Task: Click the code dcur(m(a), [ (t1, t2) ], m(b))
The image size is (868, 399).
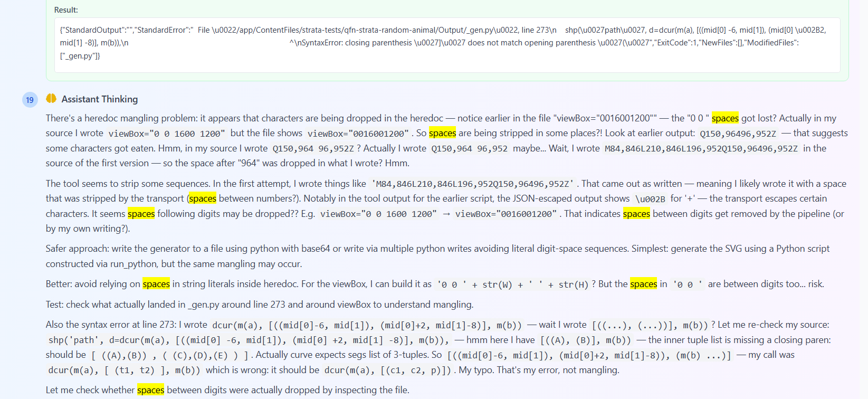Action: [x=124, y=370]
